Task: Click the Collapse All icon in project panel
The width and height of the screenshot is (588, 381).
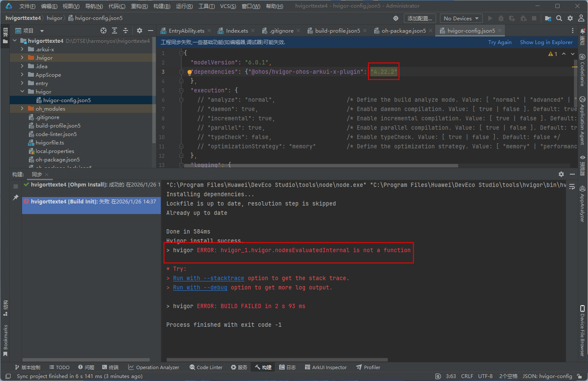Action: click(x=126, y=31)
